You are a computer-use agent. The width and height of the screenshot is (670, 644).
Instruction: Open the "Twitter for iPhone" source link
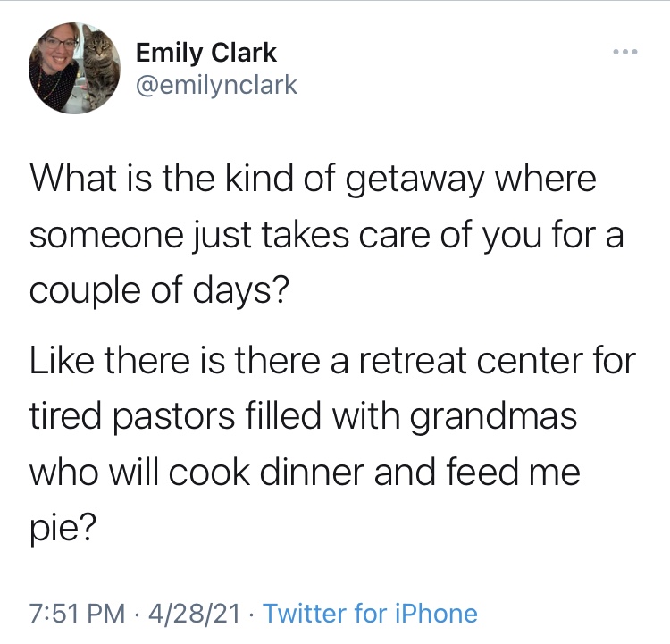tap(371, 614)
